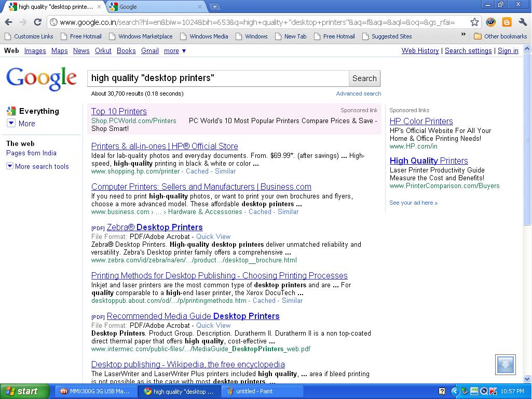This screenshot has width=532, height=399.
Task: Click the colorful Google layers logo above Everything
Action: pos(11,111)
